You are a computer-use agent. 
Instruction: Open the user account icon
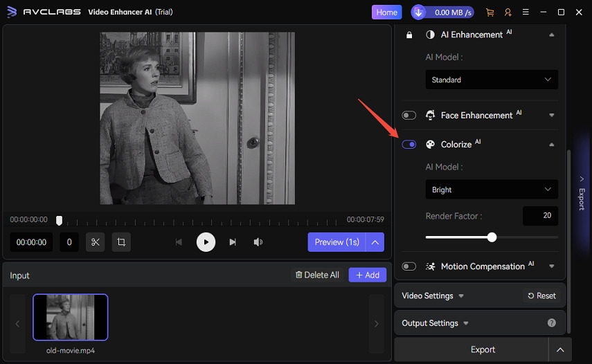(x=508, y=12)
